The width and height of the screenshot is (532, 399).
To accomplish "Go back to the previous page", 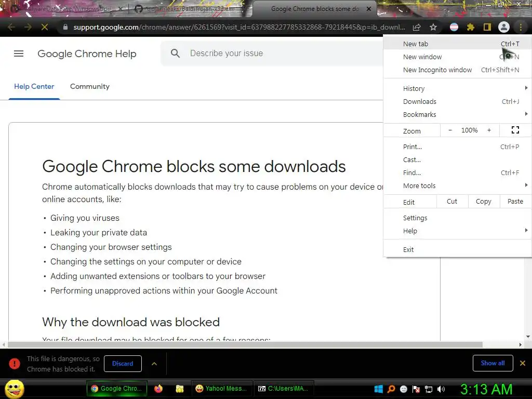I will pyautogui.click(x=11, y=27).
